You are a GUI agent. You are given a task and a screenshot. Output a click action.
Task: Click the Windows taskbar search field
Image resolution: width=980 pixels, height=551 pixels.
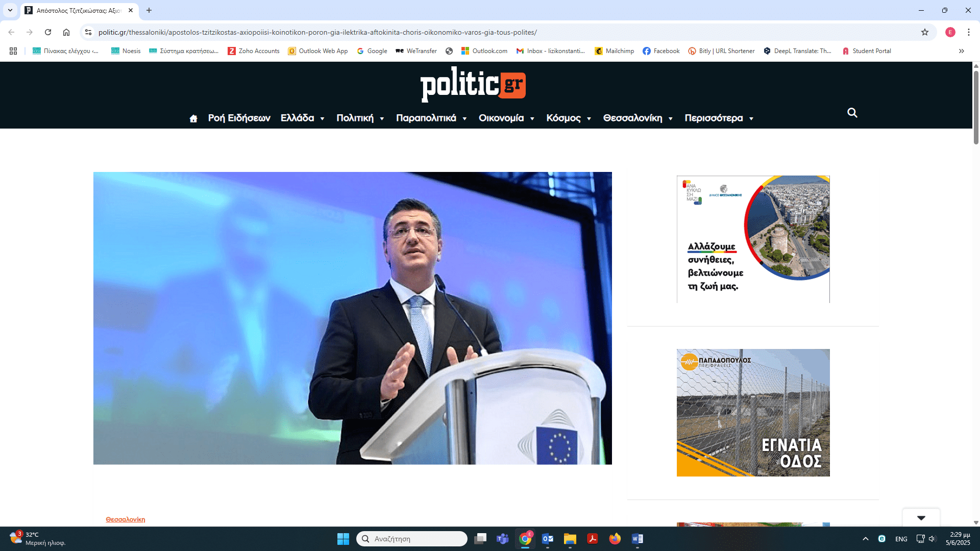click(411, 539)
